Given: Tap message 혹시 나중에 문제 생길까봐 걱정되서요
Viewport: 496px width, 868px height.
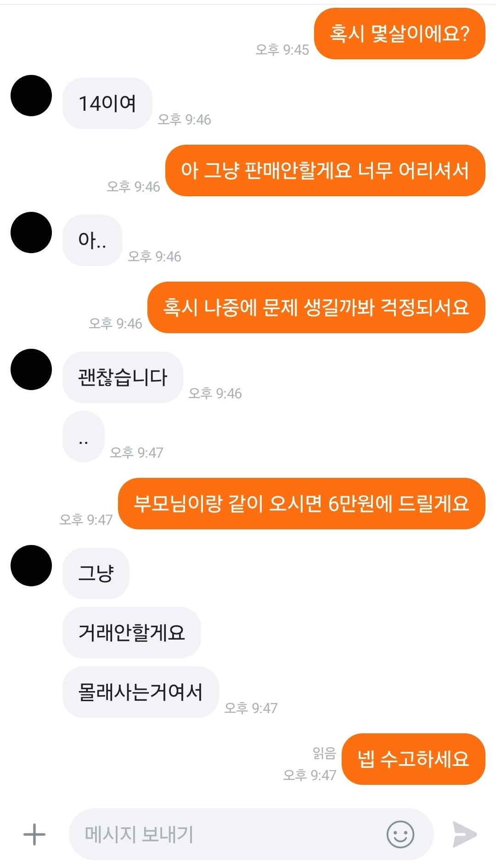Looking at the screenshot, I should 316,307.
